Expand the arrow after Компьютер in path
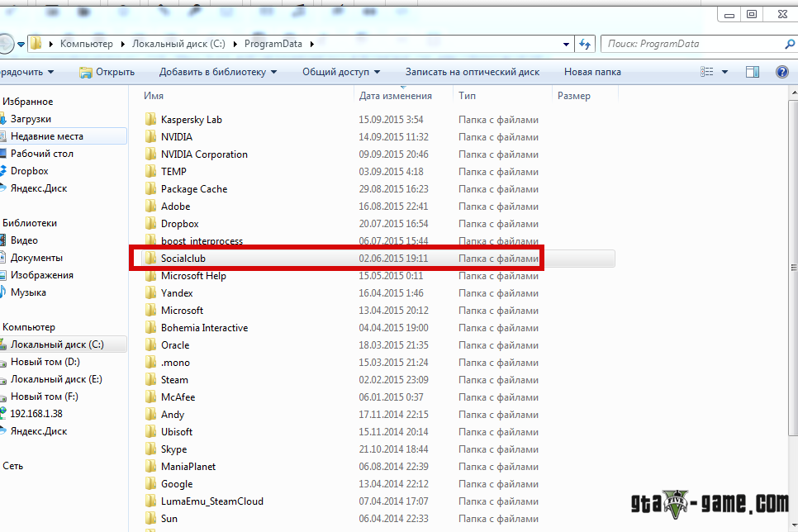 pyautogui.click(x=122, y=44)
